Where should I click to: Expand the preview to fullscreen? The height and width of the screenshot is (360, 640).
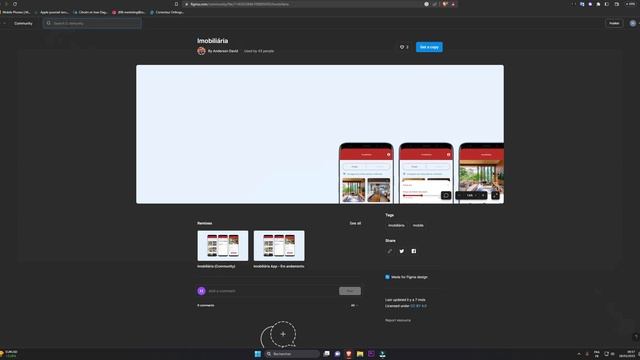[x=495, y=196]
